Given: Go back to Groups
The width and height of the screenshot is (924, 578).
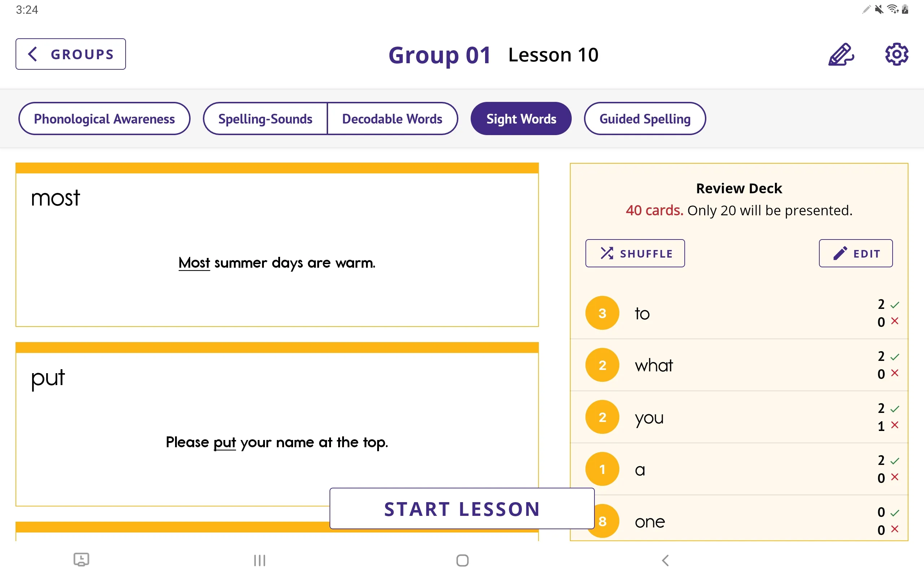Looking at the screenshot, I should point(71,54).
